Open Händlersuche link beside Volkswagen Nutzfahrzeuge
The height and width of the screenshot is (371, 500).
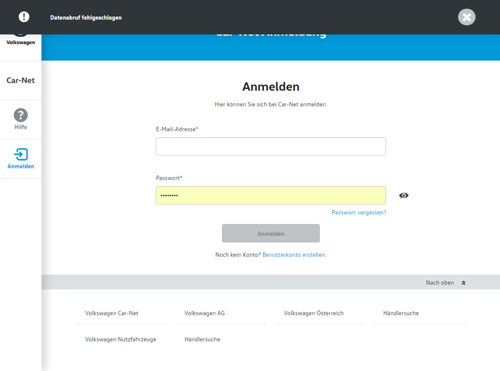[202, 339]
